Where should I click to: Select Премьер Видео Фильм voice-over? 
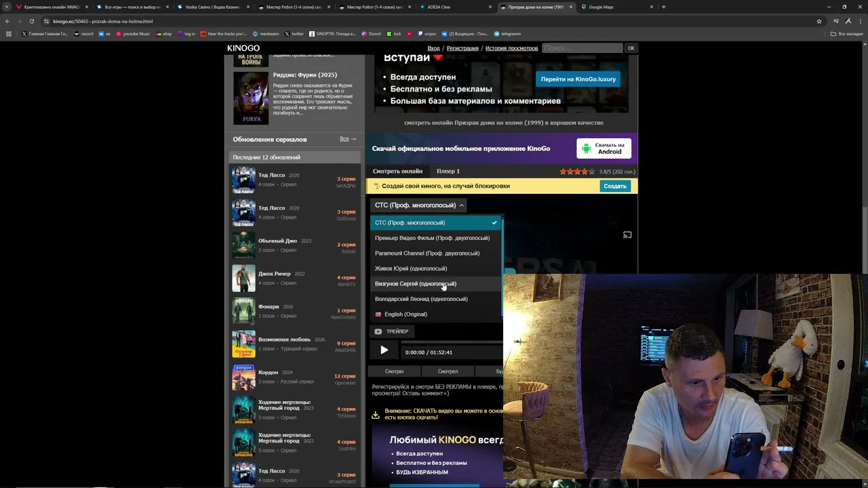(x=436, y=238)
